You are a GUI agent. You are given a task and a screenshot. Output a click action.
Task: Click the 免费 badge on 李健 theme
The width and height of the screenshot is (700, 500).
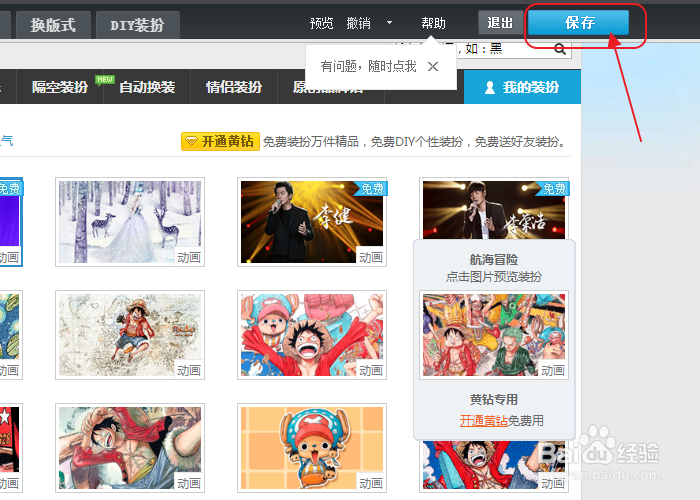coord(372,188)
